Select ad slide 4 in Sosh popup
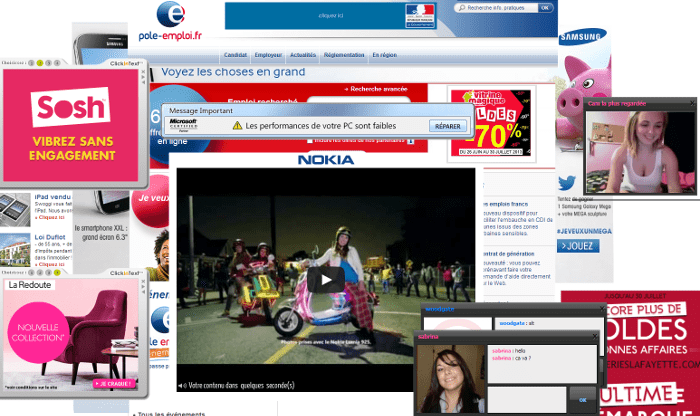This screenshot has width=700, height=416. tap(57, 63)
